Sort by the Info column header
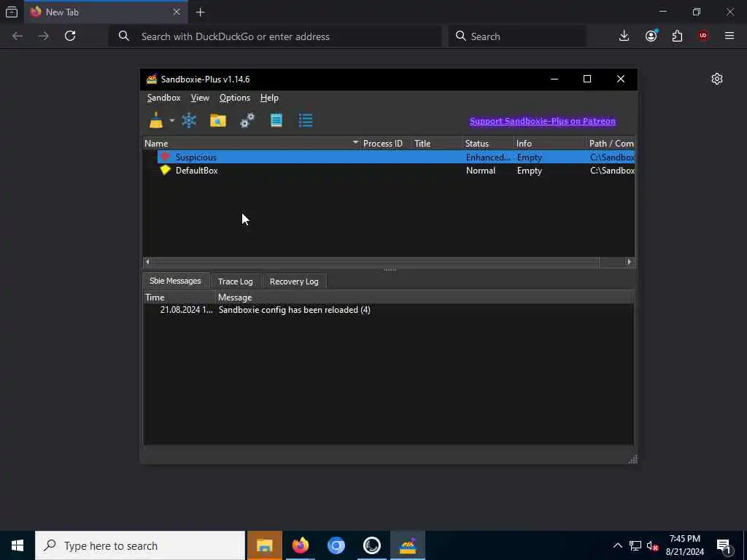The width and height of the screenshot is (747, 560). (551, 144)
